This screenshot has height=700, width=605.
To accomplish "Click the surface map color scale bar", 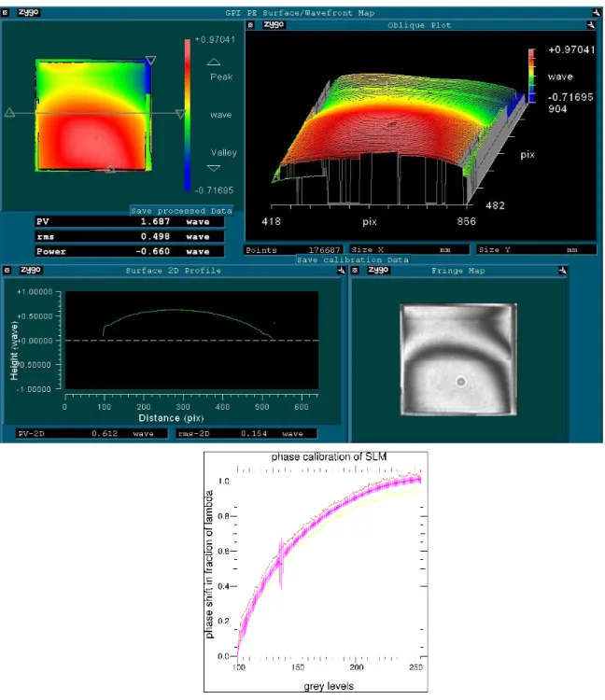I will click(188, 115).
